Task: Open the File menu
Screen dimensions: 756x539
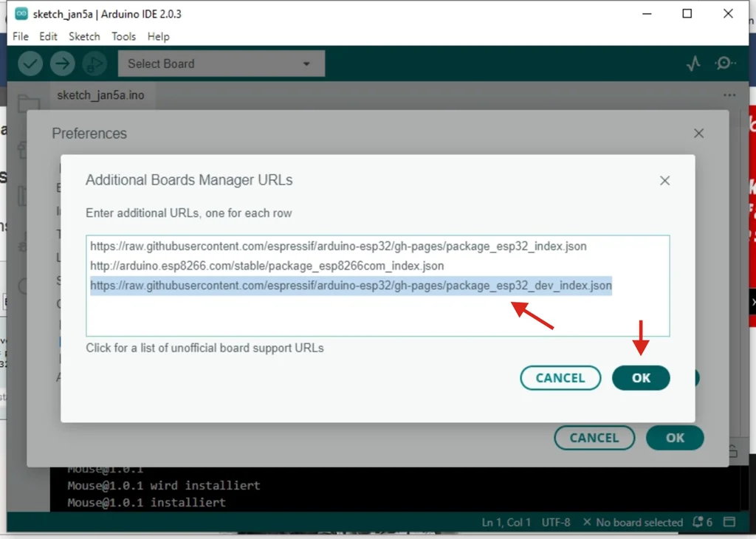Action: tap(21, 36)
